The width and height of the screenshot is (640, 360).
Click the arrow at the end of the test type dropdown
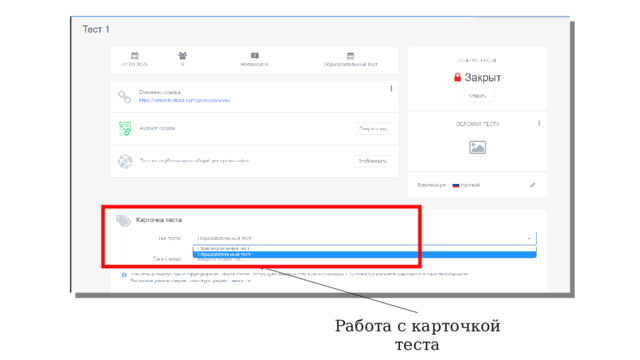point(529,238)
